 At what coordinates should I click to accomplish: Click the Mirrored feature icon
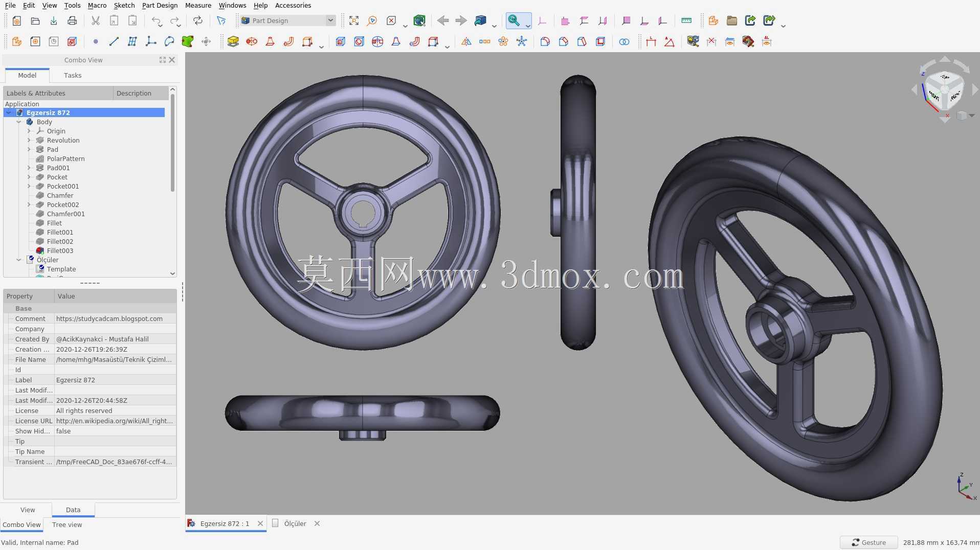pos(466,41)
